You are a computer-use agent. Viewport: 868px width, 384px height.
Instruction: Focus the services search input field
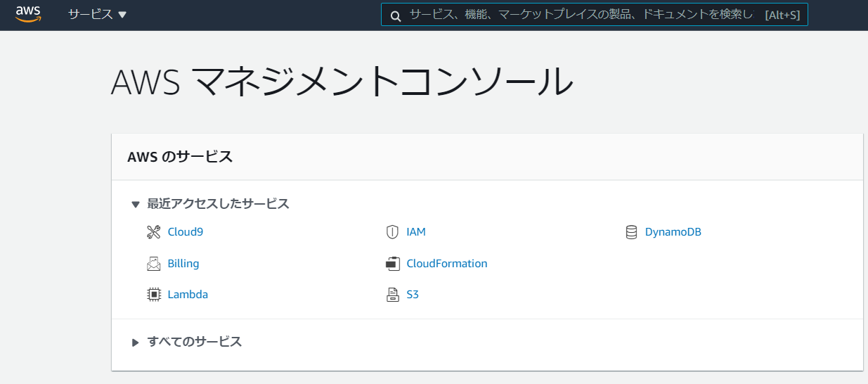pyautogui.click(x=595, y=15)
